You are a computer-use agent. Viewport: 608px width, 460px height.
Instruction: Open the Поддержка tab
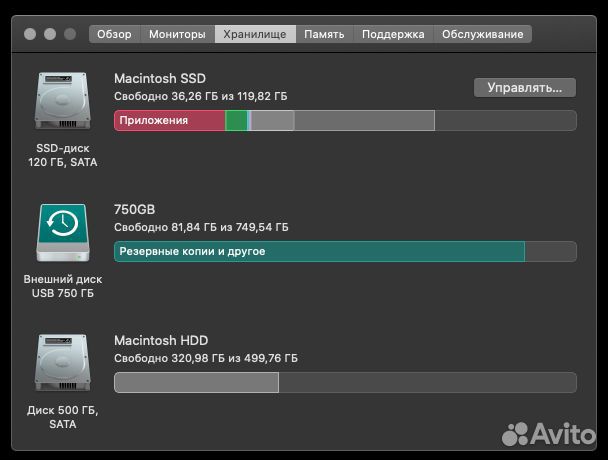tap(392, 34)
